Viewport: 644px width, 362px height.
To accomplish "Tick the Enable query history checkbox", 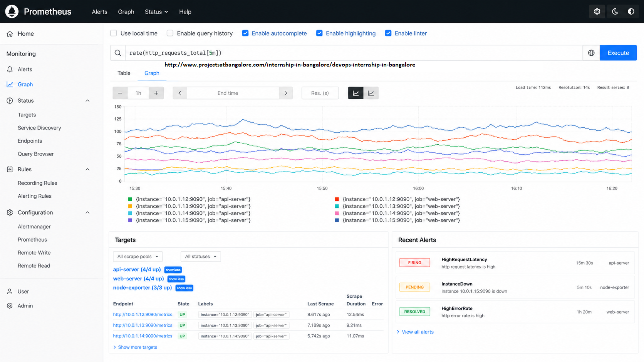I will (x=170, y=33).
